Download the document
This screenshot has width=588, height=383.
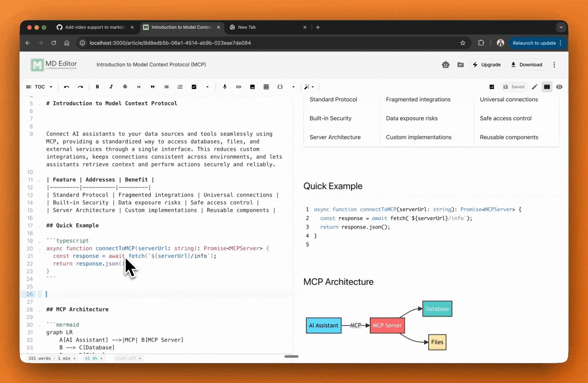pos(527,65)
